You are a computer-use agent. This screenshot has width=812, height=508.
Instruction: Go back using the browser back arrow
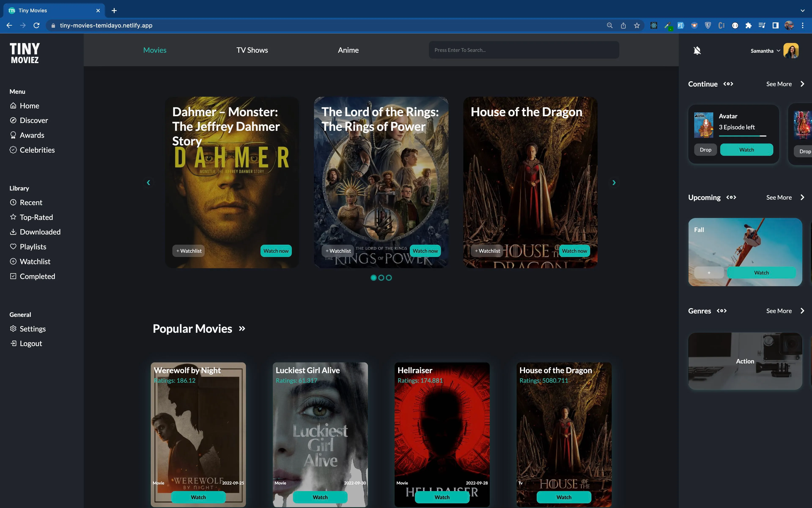(9, 26)
